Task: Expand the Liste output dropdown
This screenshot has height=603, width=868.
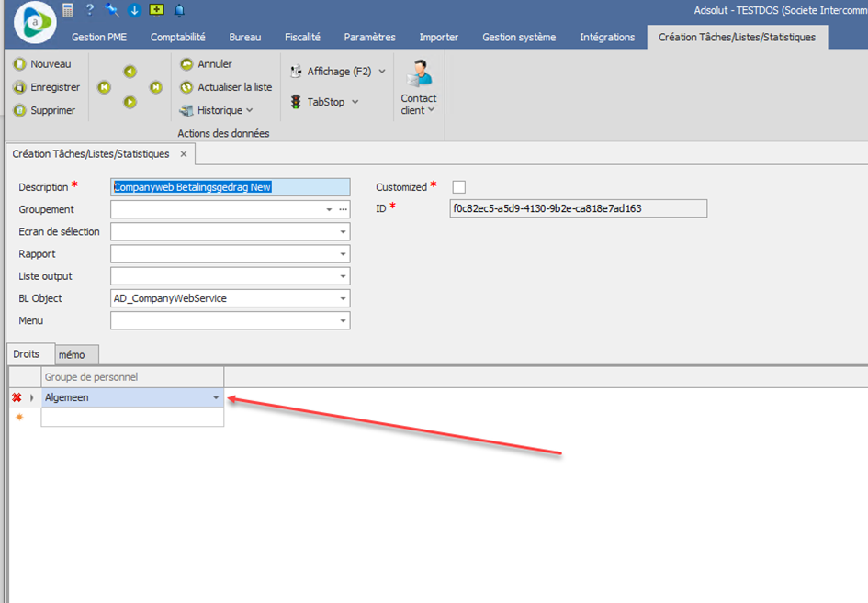Action: [344, 276]
